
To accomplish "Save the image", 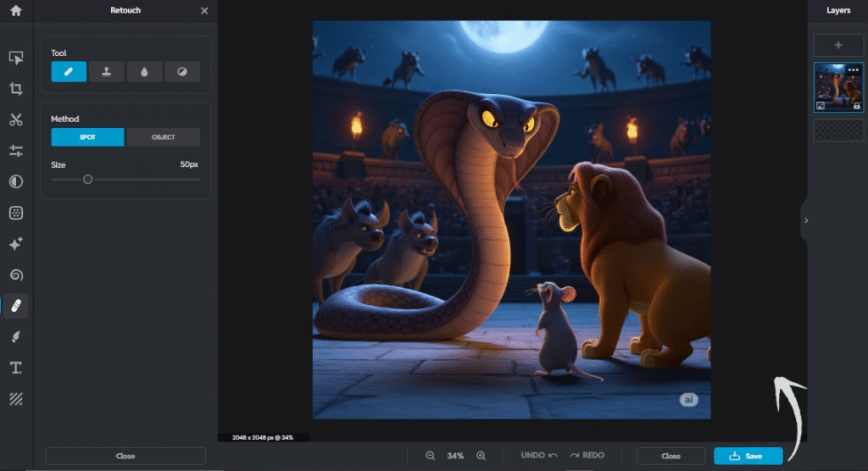I will click(x=748, y=456).
